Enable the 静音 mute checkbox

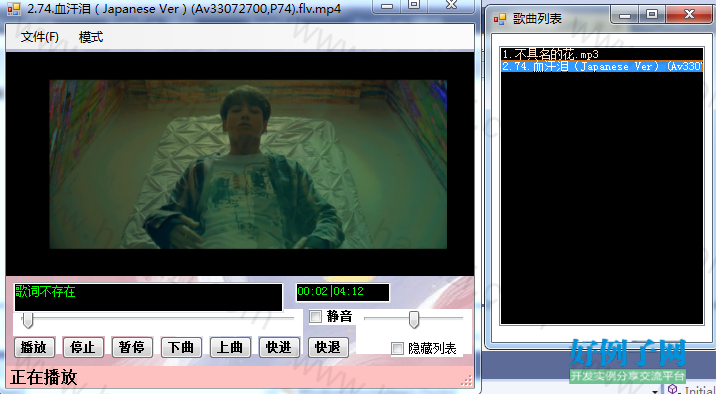coord(316,316)
